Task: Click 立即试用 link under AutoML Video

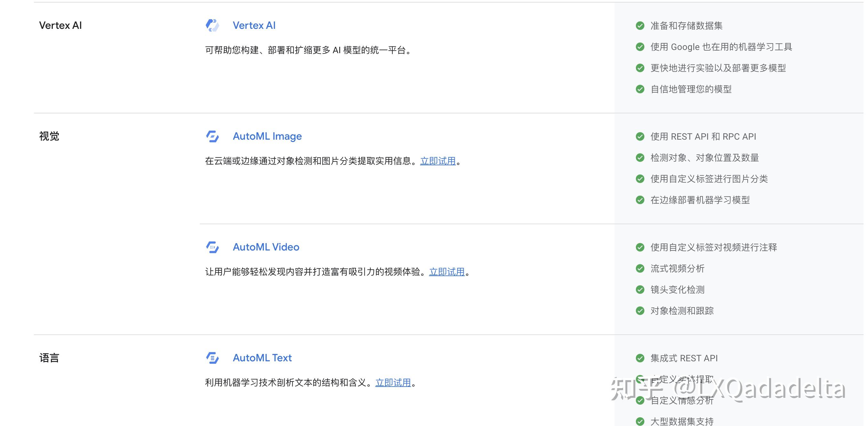Action: 447,272
